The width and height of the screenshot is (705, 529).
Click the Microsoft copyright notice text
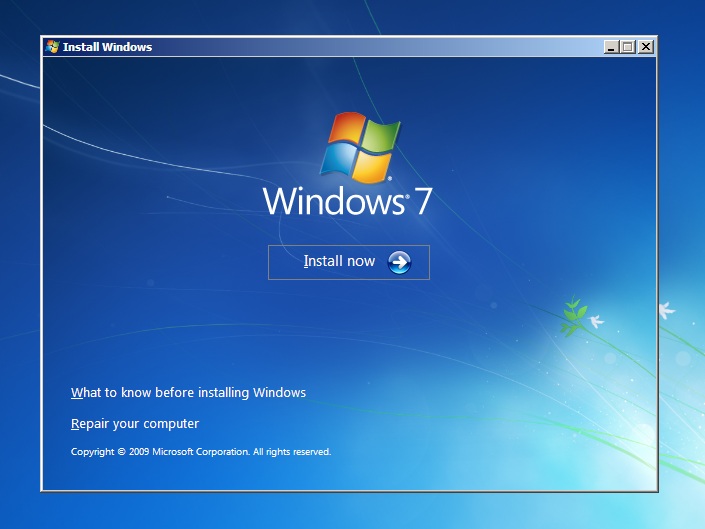coord(201,452)
